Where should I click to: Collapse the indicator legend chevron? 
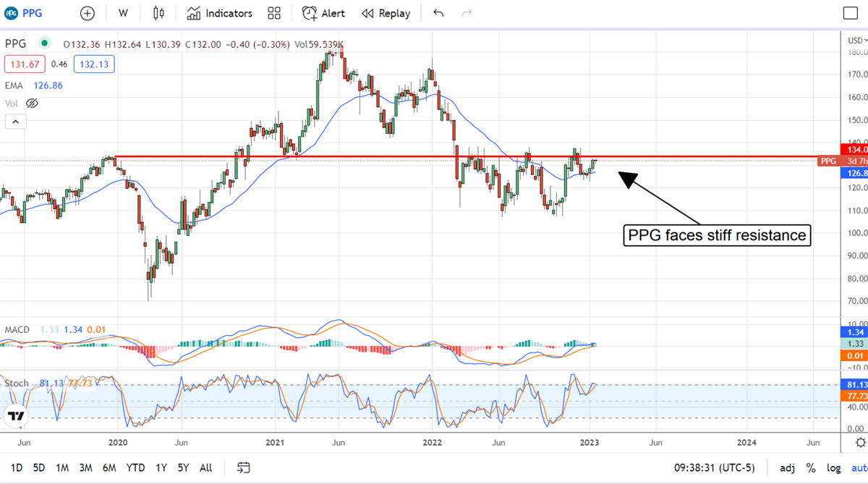pyautogui.click(x=15, y=122)
